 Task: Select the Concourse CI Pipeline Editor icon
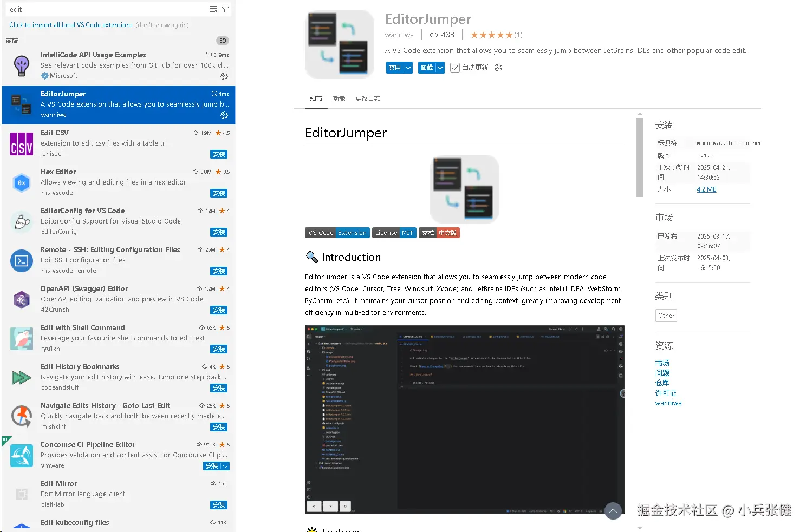(x=22, y=456)
